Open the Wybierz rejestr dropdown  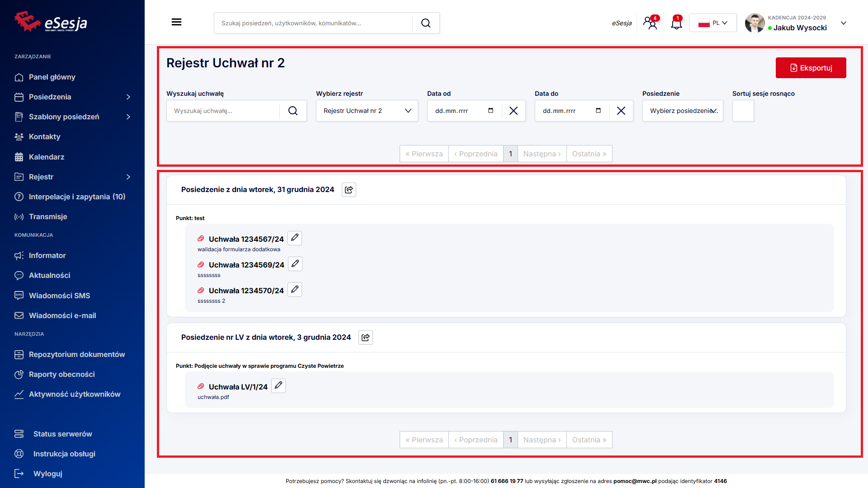point(367,111)
